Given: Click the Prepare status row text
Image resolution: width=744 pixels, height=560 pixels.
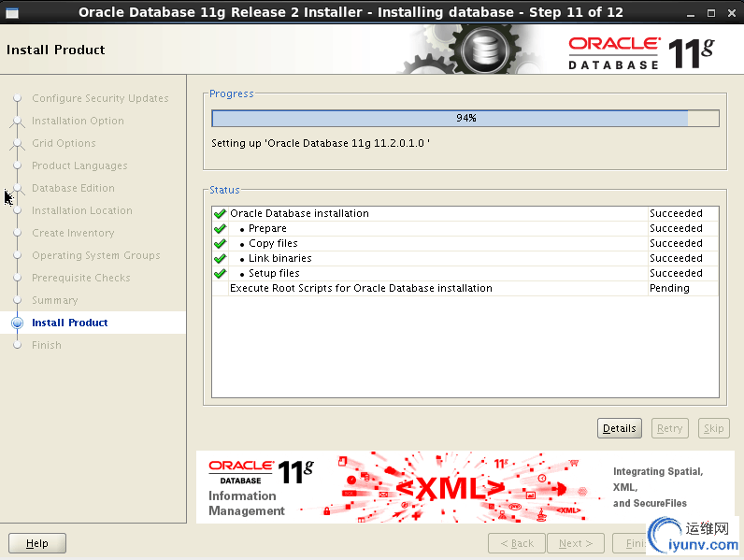Looking at the screenshot, I should pos(267,229).
